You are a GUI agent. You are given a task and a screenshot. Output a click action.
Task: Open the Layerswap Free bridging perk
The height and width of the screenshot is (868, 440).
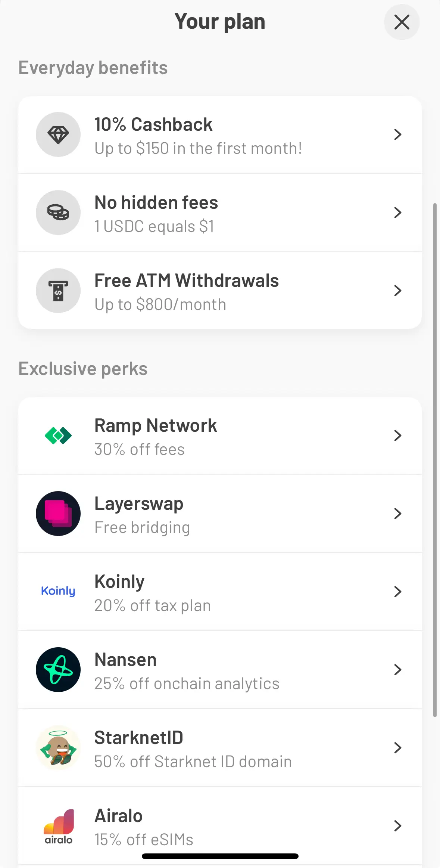coord(220,514)
